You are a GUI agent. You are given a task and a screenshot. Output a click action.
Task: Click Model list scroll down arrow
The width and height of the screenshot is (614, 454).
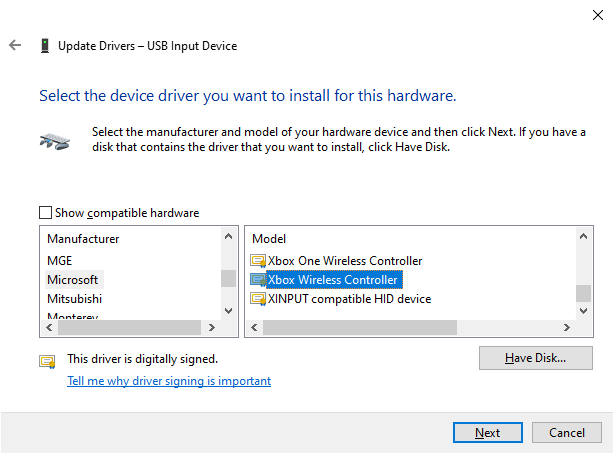[x=583, y=311]
